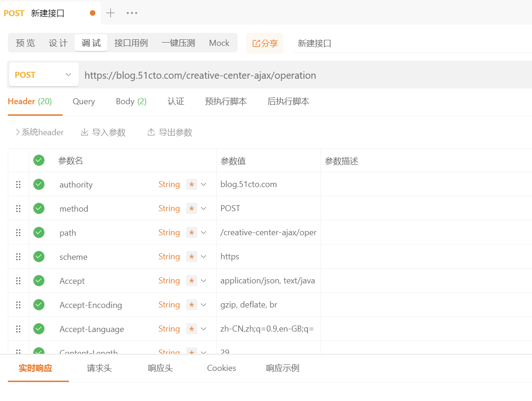Click the plus icon to open new tab

[x=110, y=13]
